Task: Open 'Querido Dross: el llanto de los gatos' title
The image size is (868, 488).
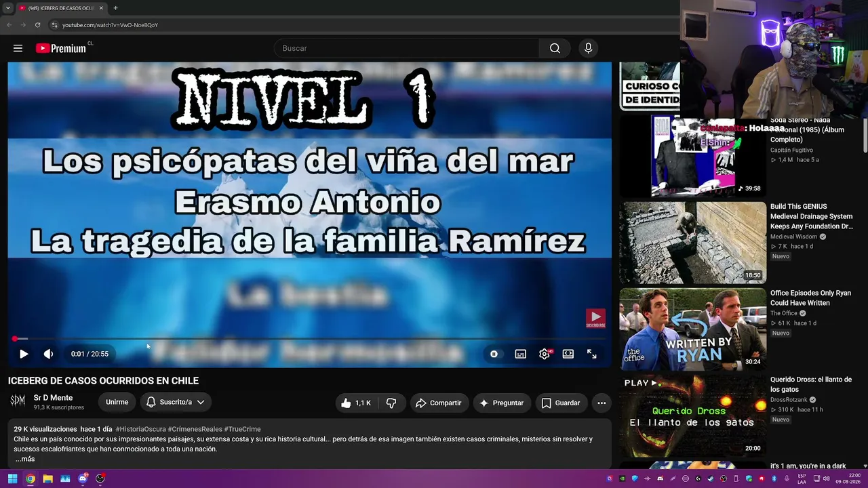Action: tap(811, 384)
